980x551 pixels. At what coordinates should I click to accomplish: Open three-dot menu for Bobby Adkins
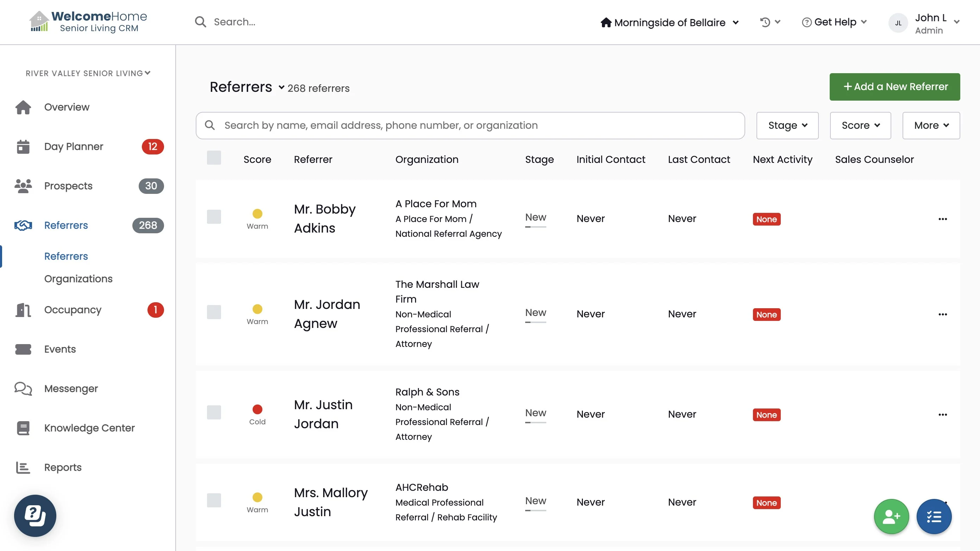click(942, 219)
